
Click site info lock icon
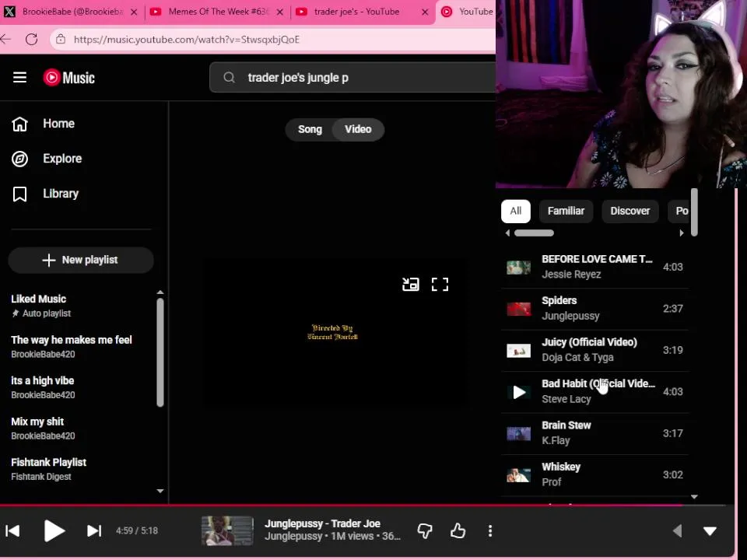pos(61,39)
